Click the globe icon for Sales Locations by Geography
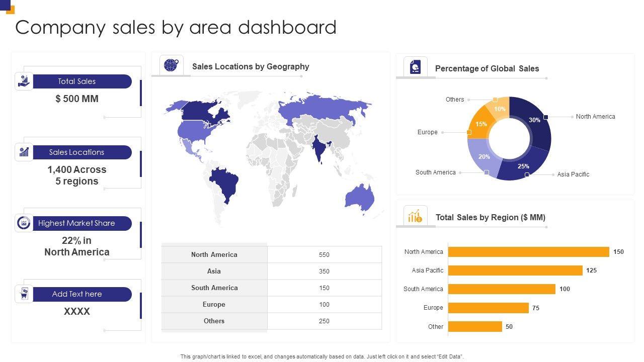The width and height of the screenshot is (644, 362). (171, 65)
